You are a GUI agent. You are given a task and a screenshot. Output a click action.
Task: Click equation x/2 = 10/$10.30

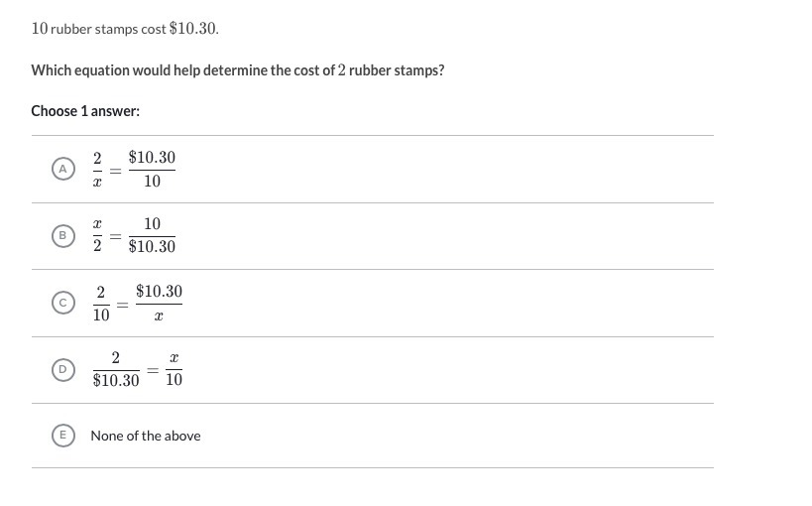click(x=134, y=235)
